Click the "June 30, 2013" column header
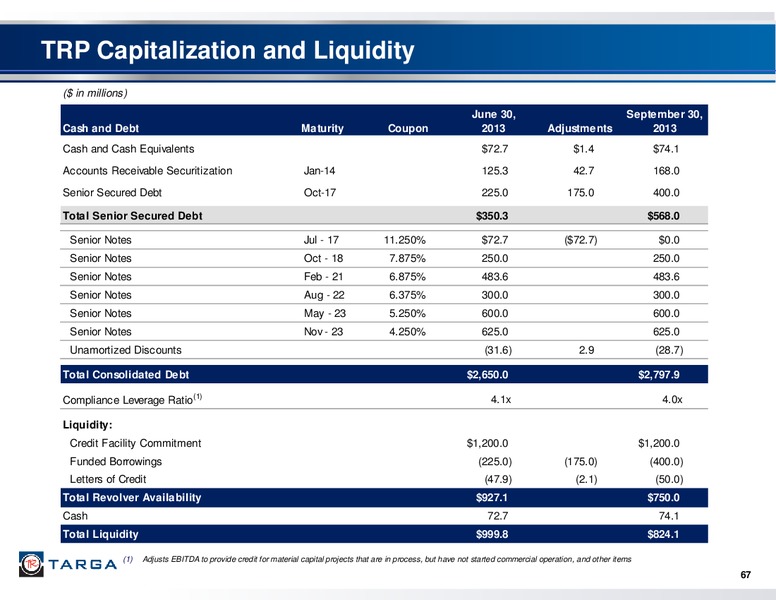Viewport: 776px width, 600px height. (493, 121)
